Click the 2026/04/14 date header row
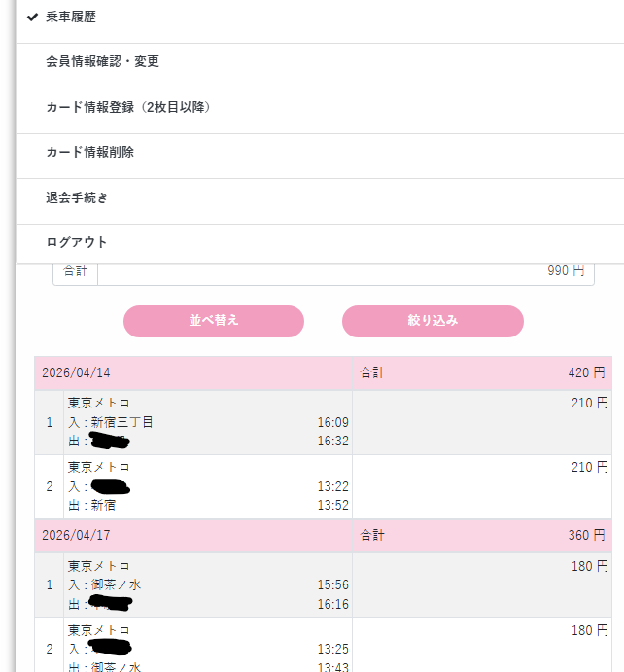 [x=192, y=372]
